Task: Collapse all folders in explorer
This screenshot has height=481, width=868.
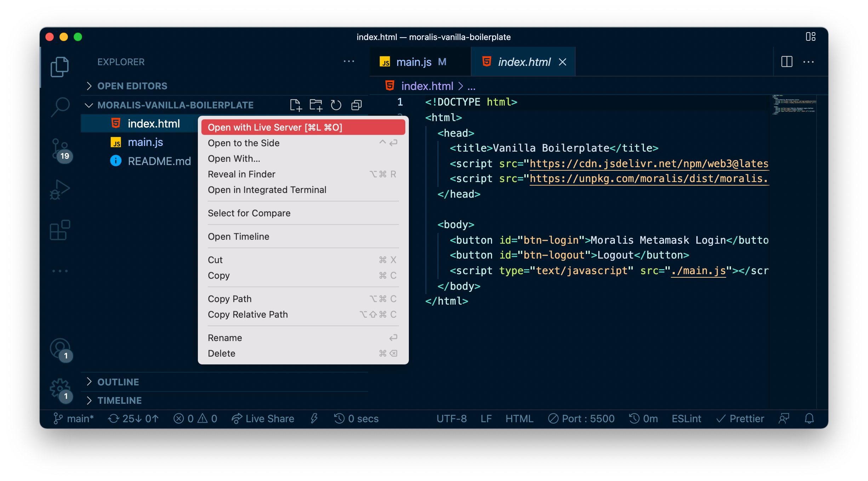Action: click(356, 105)
